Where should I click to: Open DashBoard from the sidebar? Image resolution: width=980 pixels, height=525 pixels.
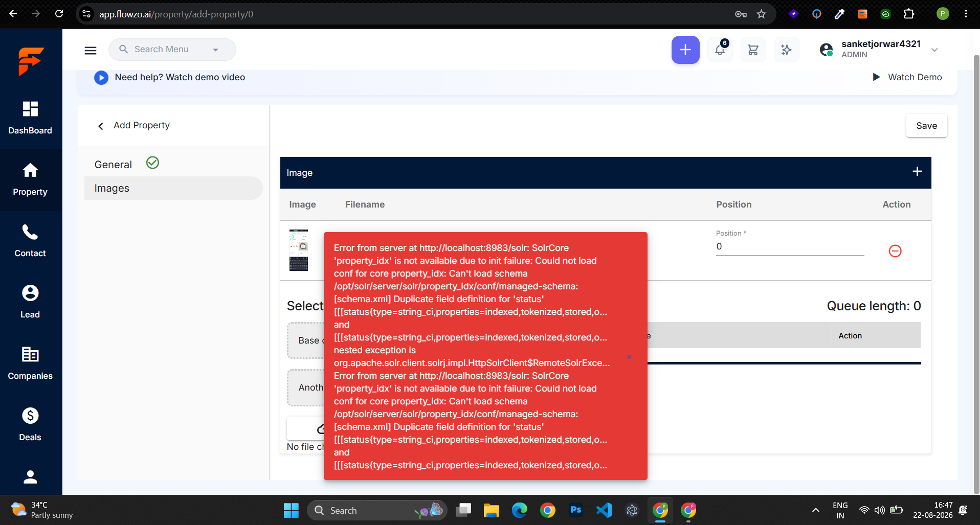[30, 118]
